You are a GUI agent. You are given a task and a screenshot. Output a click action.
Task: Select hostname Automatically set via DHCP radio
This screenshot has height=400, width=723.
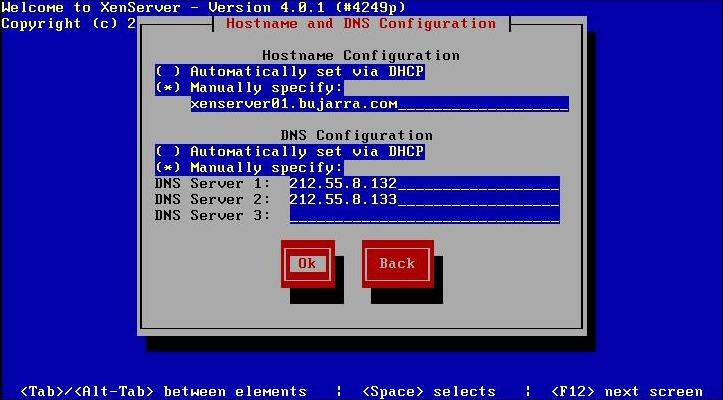290,72
